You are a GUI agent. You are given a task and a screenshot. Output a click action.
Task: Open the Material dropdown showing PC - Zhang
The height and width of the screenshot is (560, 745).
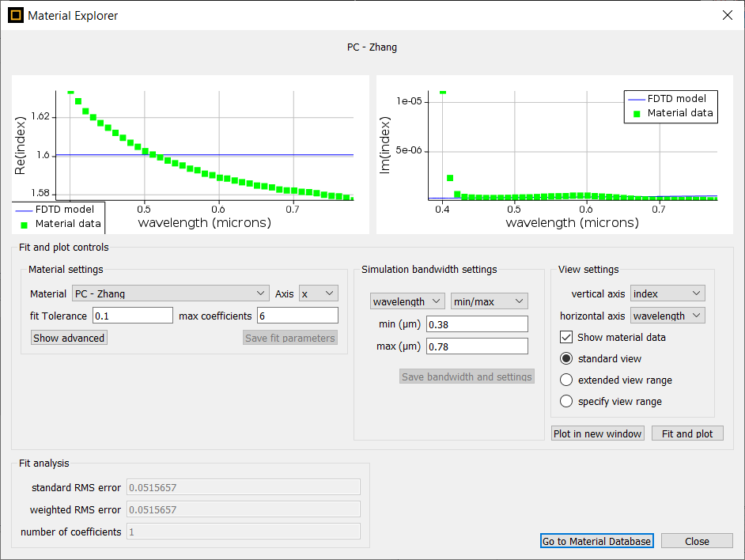[171, 293]
